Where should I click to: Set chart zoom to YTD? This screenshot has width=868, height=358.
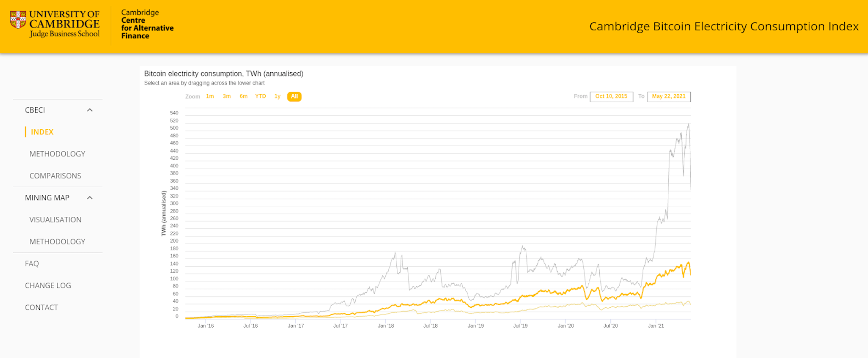click(x=260, y=96)
